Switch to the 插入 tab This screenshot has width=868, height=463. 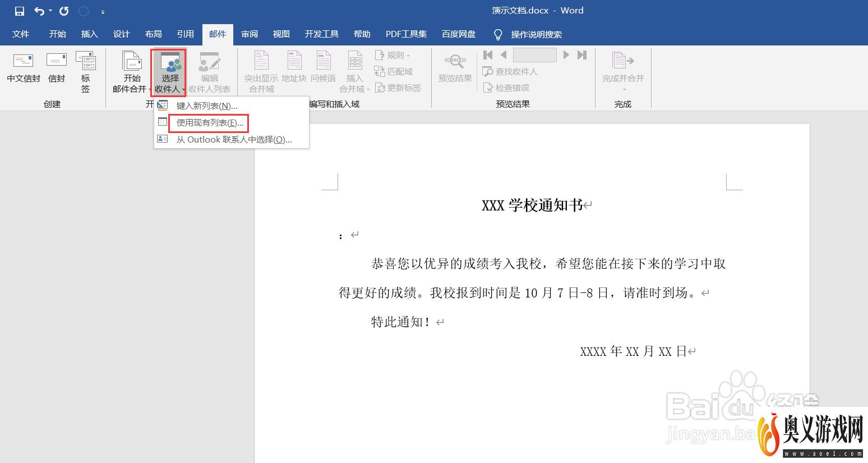click(x=90, y=34)
